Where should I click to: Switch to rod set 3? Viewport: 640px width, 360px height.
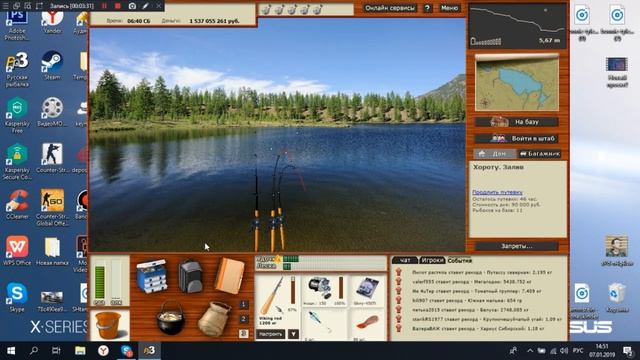tap(243, 333)
